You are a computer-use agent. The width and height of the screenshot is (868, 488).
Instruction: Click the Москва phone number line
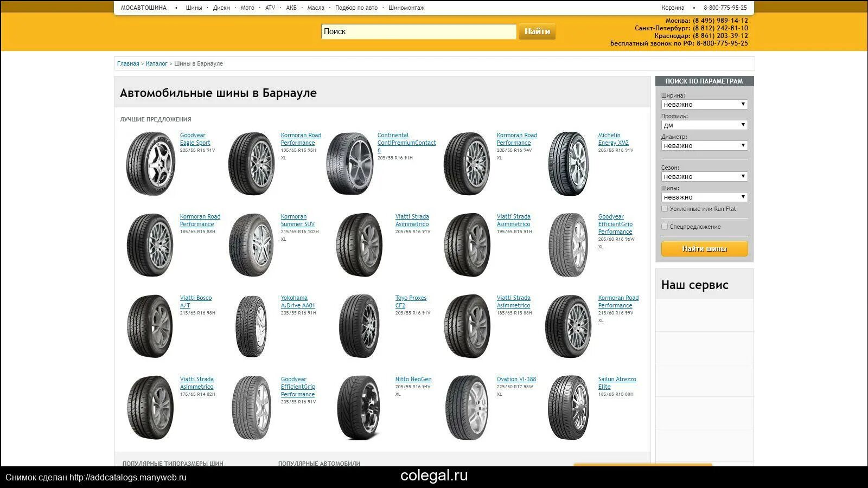[707, 21]
